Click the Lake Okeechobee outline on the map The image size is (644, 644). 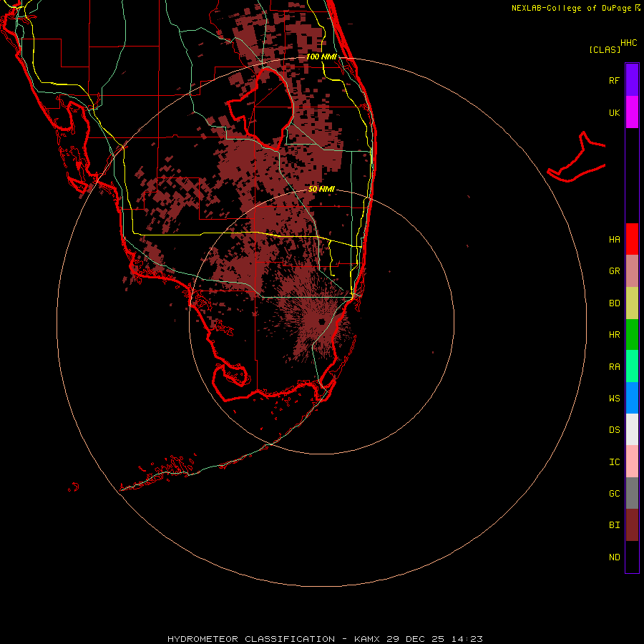coord(260,108)
